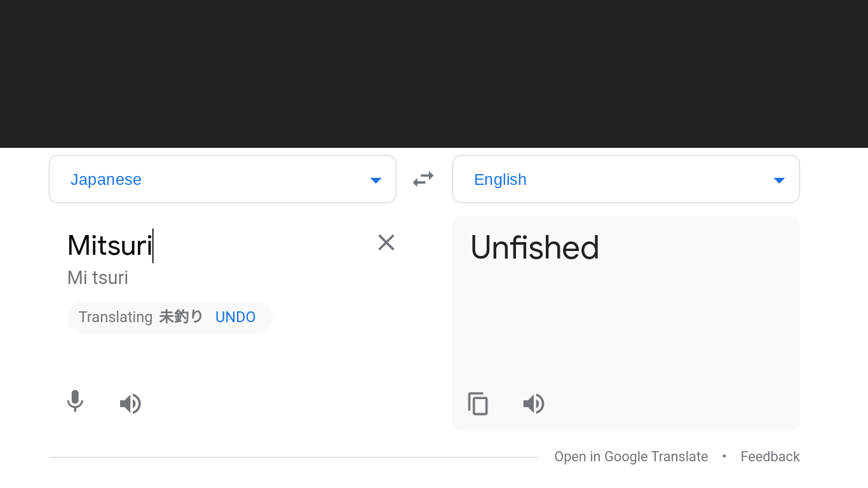Select the translated word "Unfished"
The width and height of the screenshot is (868, 488).
coord(534,248)
